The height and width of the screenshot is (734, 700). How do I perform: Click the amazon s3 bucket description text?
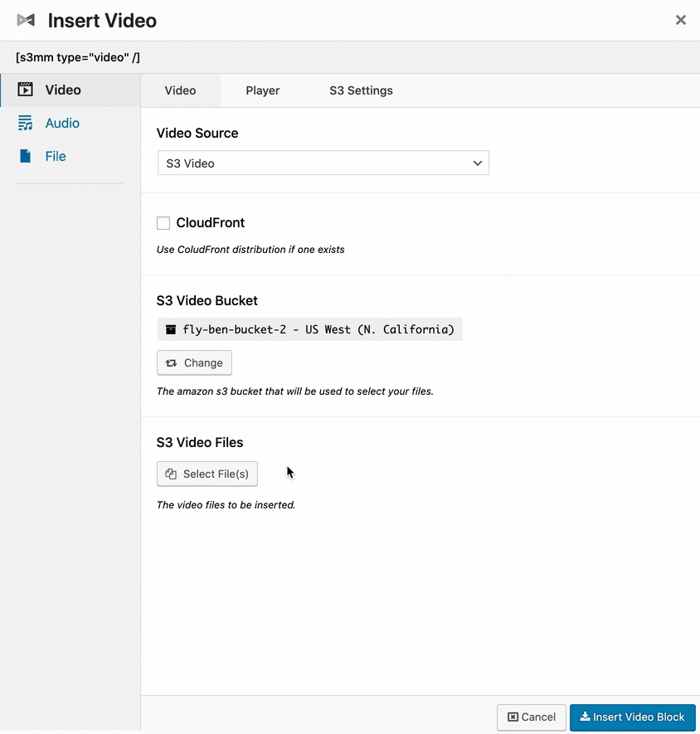295,391
